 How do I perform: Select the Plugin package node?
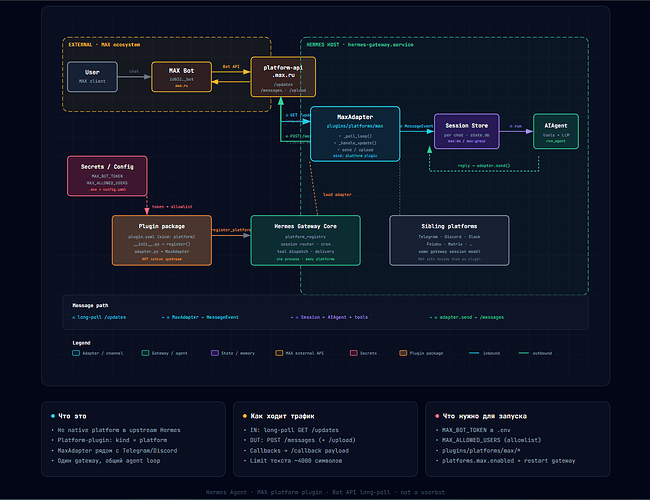[162, 240]
